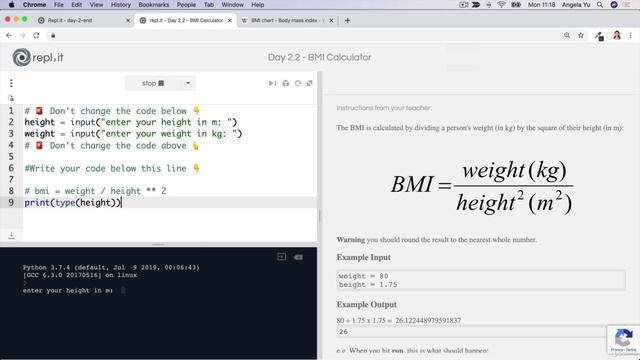
Task: Click the Angela Yu user name in menu bar
Action: (x=576, y=5)
